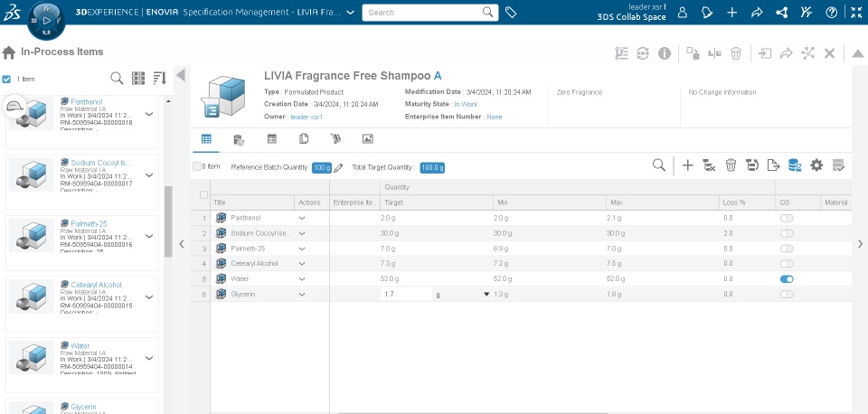Open Actions dropdown for Water row
This screenshot has height=414, width=868.
(302, 279)
